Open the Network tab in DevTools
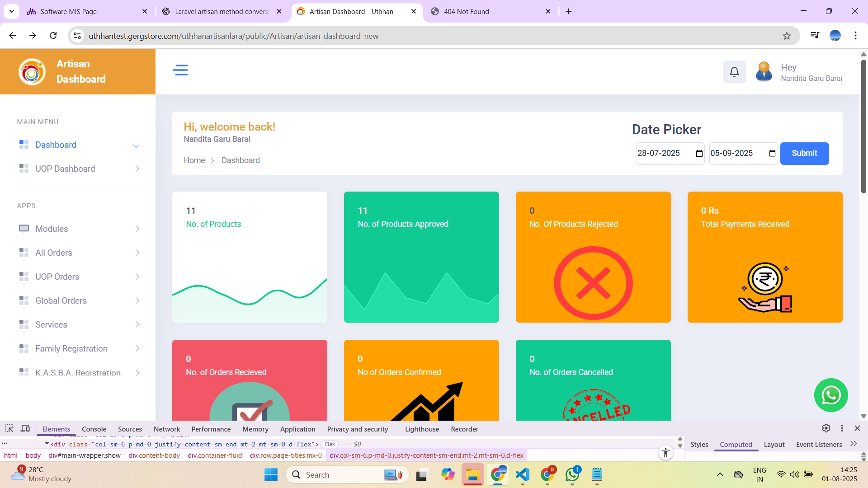868x488 pixels. [167, 429]
